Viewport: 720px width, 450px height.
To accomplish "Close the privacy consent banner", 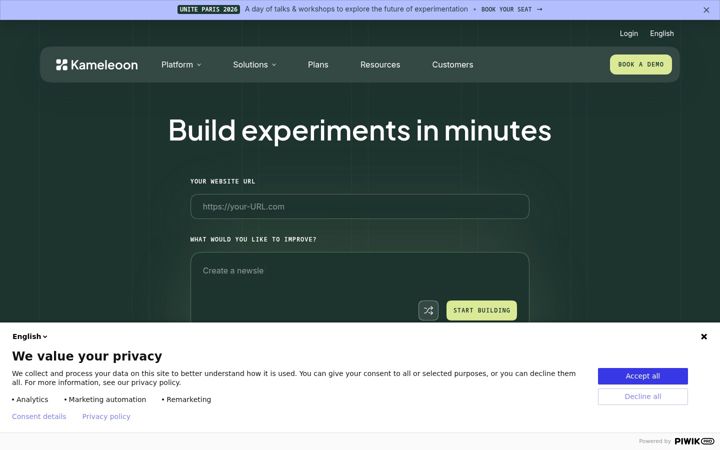I will [704, 337].
